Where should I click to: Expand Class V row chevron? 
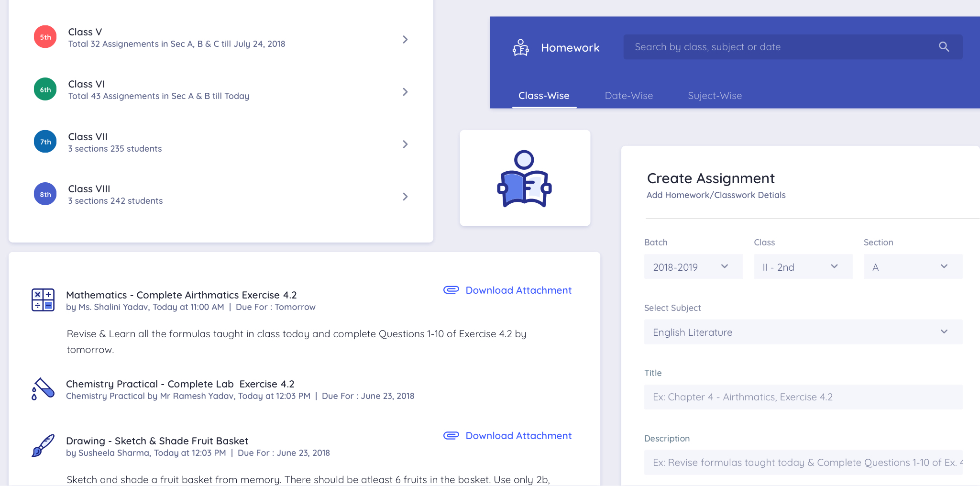pyautogui.click(x=405, y=40)
